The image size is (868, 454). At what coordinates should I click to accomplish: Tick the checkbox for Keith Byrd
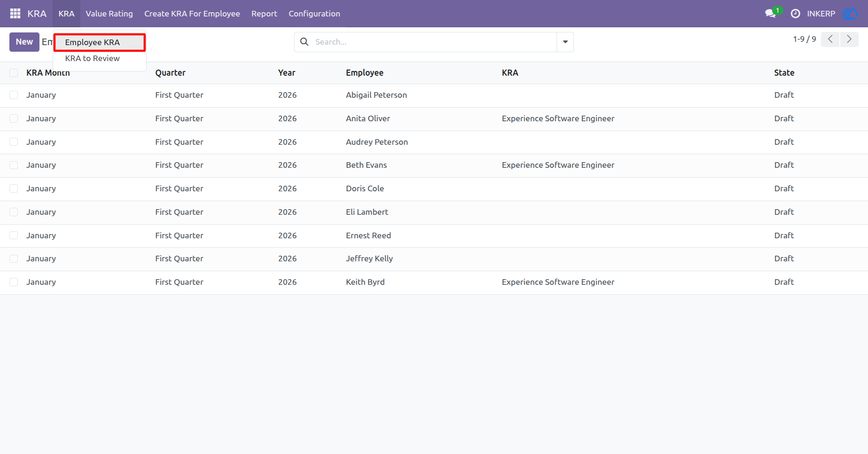click(x=14, y=282)
